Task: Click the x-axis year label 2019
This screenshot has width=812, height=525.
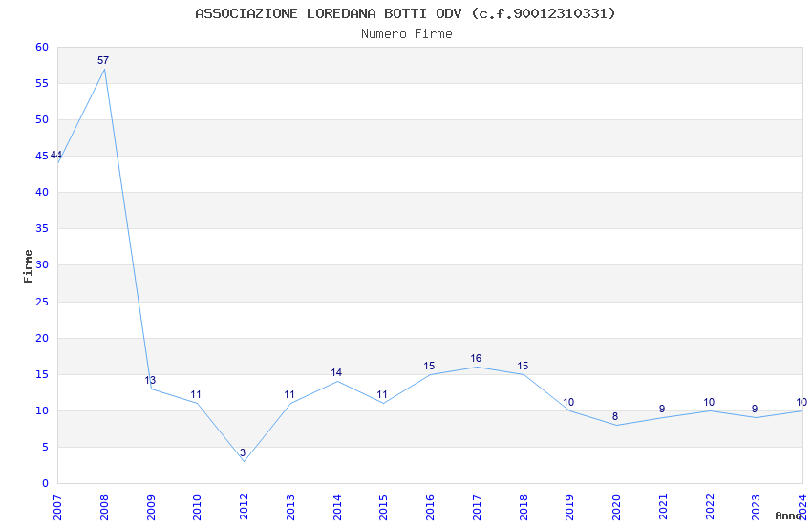Action: tap(569, 508)
